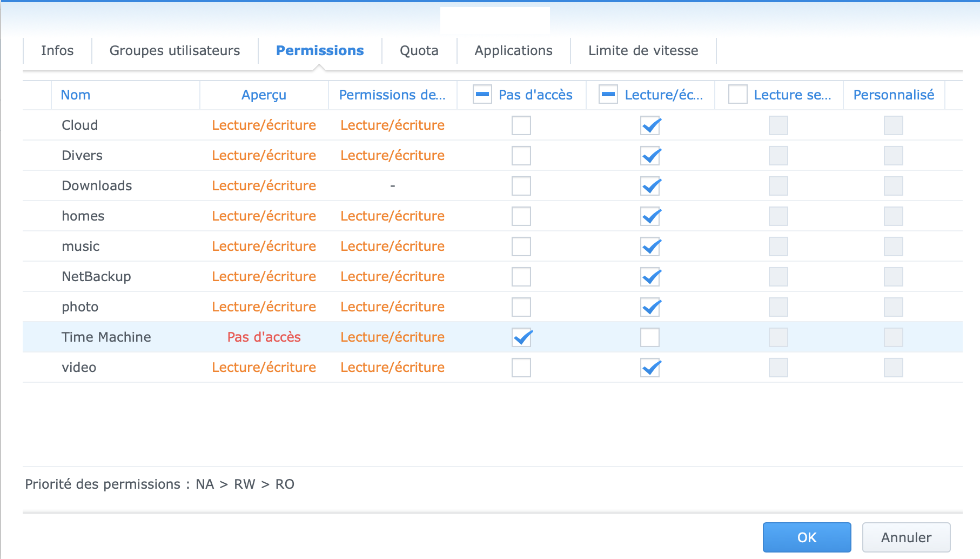Select the Limite de vitesse tab
980x559 pixels.
click(x=643, y=51)
